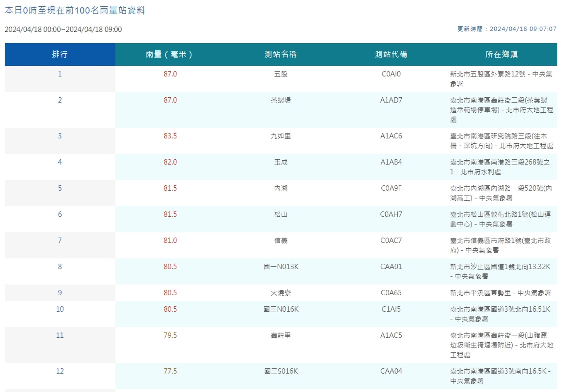Click the 雨量（毫米）column header
Screen dimensions: 565x392
(x=170, y=54)
